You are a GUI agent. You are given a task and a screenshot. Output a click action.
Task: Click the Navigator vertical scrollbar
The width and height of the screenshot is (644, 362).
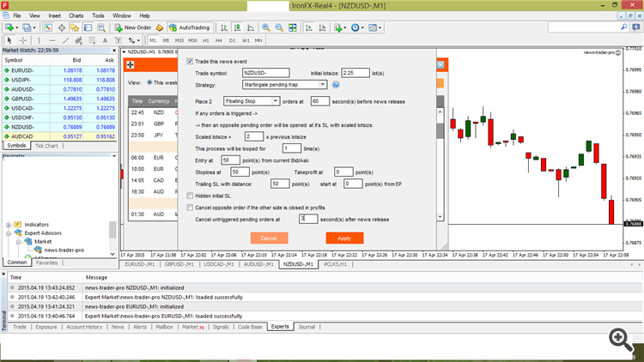[x=112, y=229]
